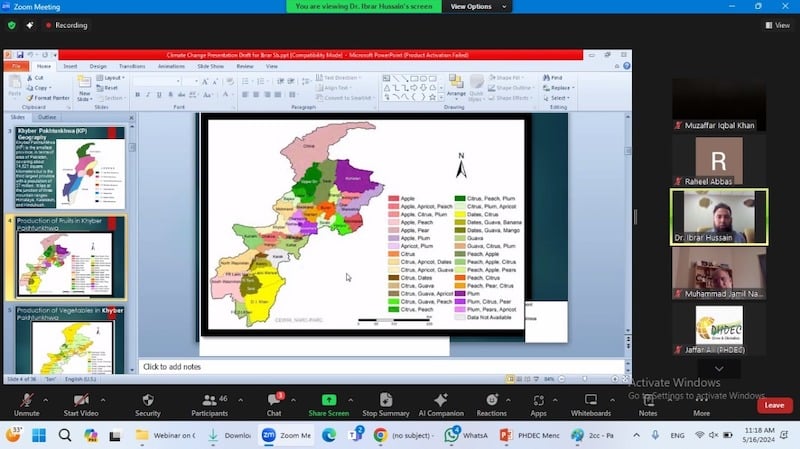800x449 pixels.
Task: Click the Stop Summary icon
Action: tap(385, 399)
